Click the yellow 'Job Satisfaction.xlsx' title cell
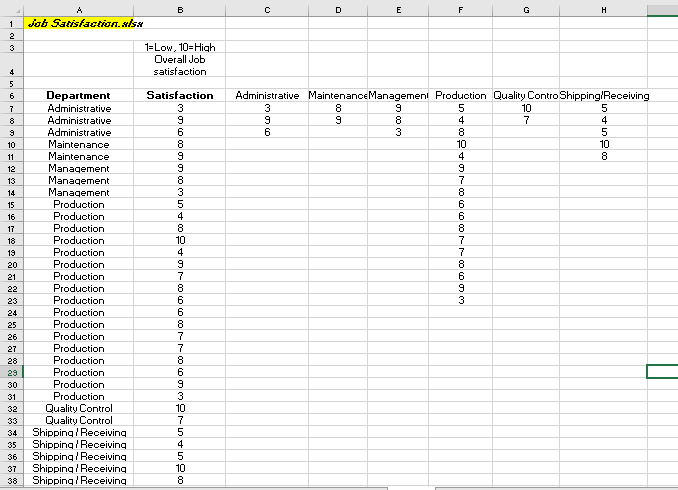Viewport: 678px width, 490px height. (x=79, y=23)
